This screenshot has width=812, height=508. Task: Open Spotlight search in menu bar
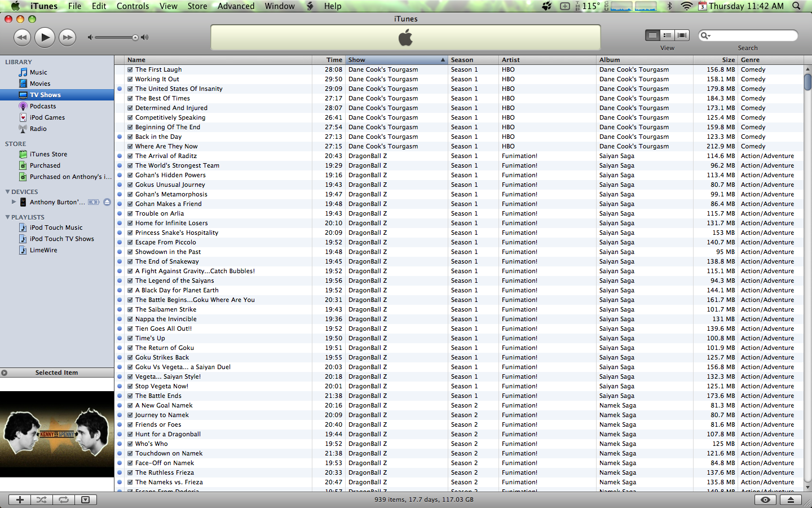796,6
